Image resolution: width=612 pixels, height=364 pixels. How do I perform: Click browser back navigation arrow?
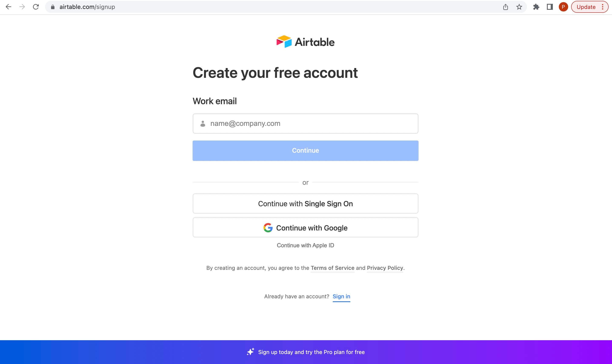coord(9,7)
